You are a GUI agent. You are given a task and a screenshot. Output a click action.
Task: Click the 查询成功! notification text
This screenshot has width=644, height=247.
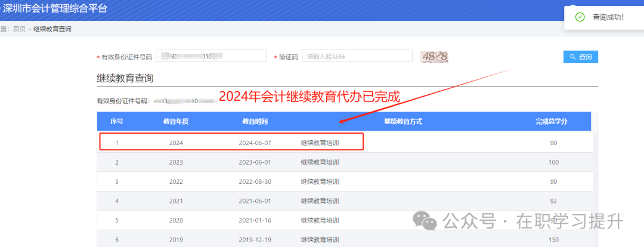coord(608,17)
